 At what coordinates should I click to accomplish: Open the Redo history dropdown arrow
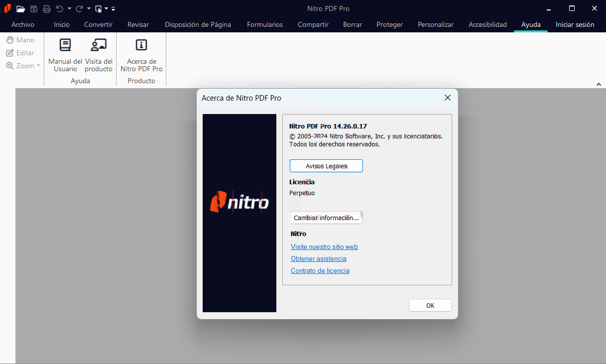click(89, 8)
